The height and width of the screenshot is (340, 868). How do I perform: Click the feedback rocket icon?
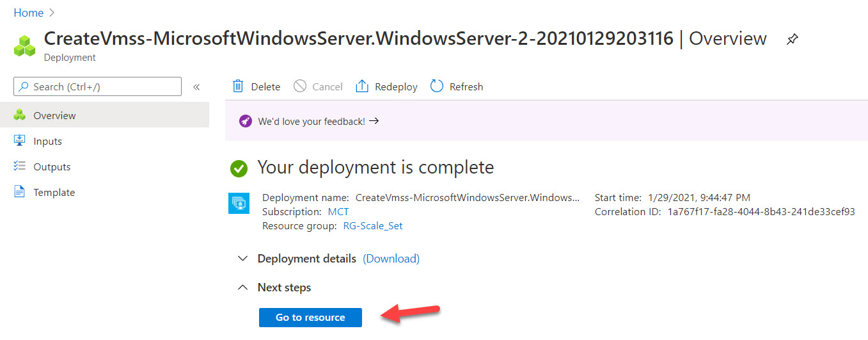[245, 121]
